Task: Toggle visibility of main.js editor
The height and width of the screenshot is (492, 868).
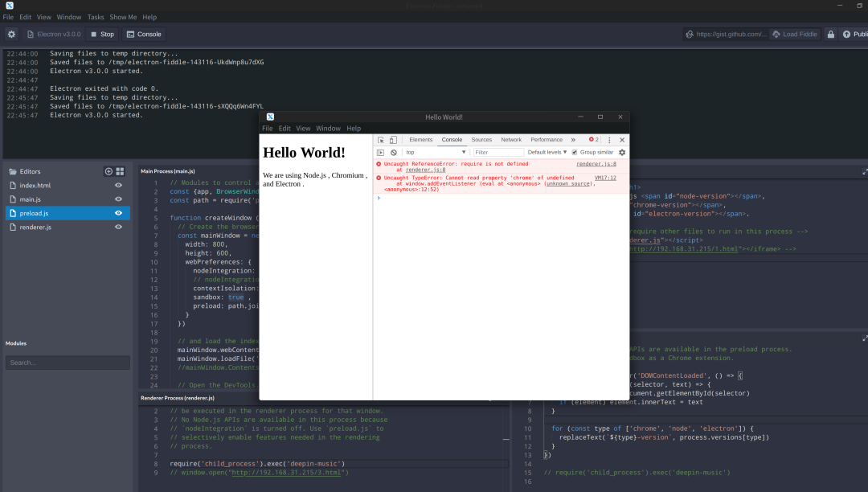Action: 118,199
